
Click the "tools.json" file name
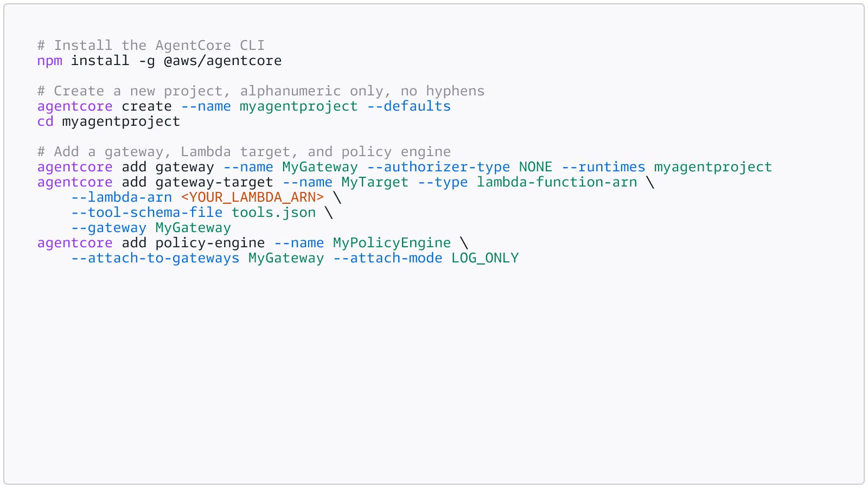coord(274,213)
